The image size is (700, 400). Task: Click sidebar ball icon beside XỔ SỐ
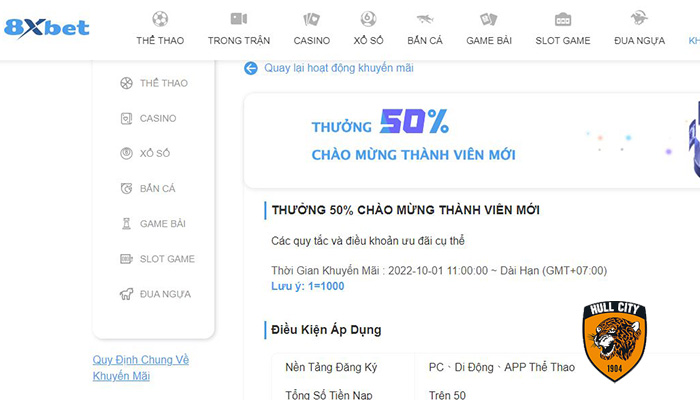click(x=126, y=153)
